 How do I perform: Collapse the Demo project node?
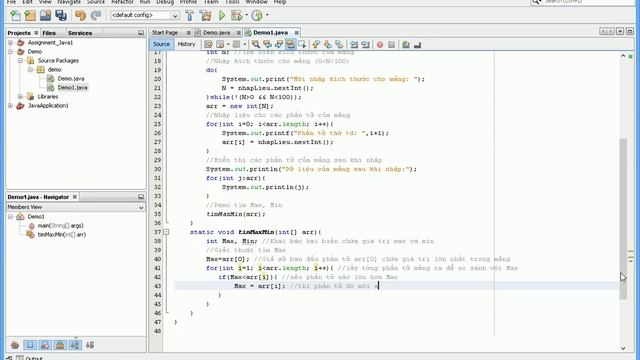coord(11,51)
